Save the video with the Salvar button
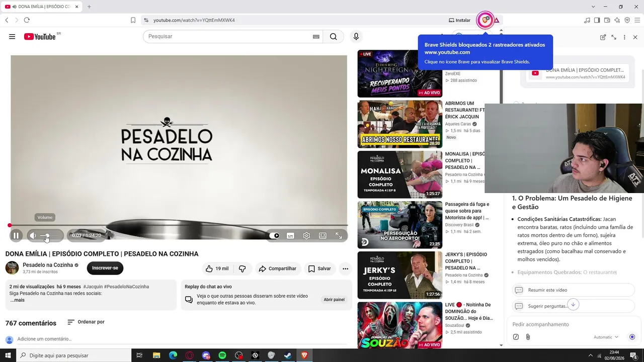Viewport: 644px width, 362px height. coord(319,268)
